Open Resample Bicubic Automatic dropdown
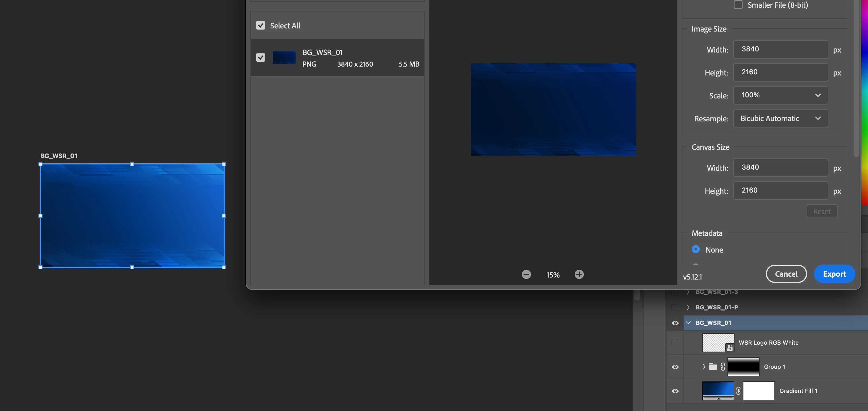Screen dimensions: 868x411 780,118
